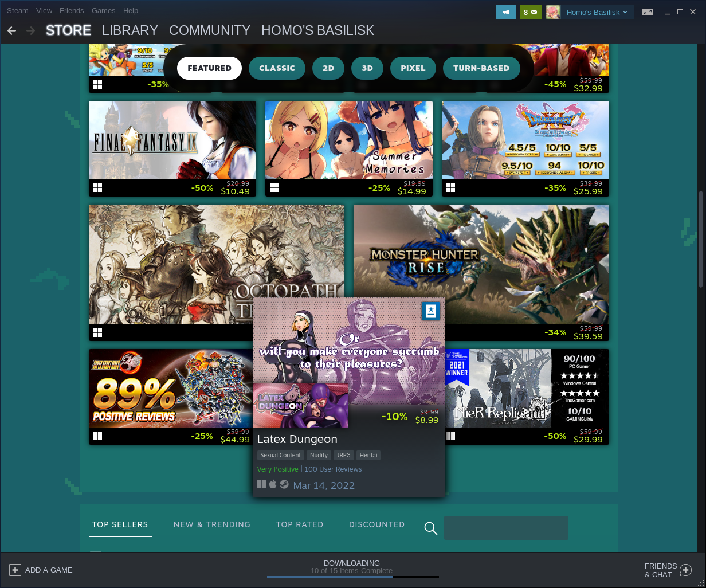Click the search magnifier icon
This screenshot has height=588, width=706.
[431, 528]
